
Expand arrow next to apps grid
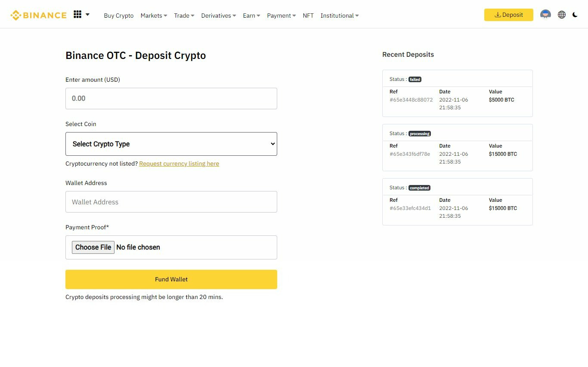pos(88,15)
